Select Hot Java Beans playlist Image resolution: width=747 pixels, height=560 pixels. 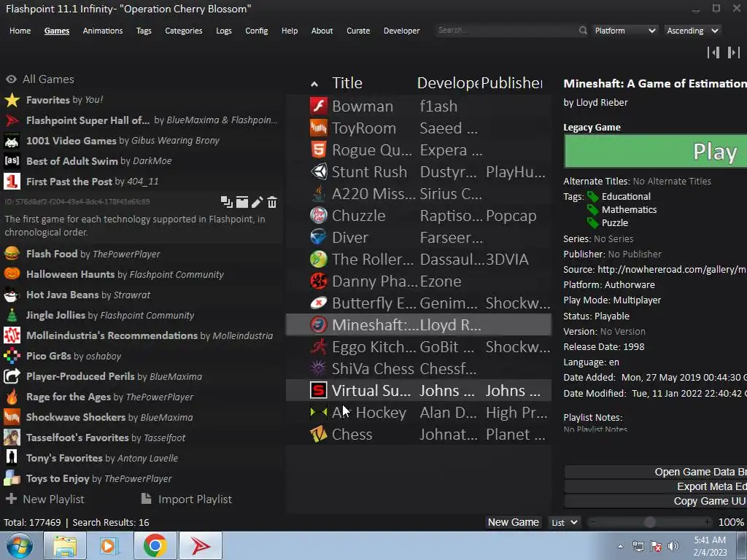pyautogui.click(x=143, y=295)
